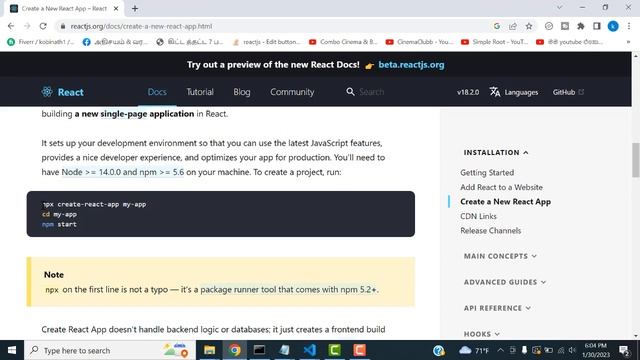Open CinemaClubb YouTube bookmark
This screenshot has height=360, width=640.
[x=420, y=42]
